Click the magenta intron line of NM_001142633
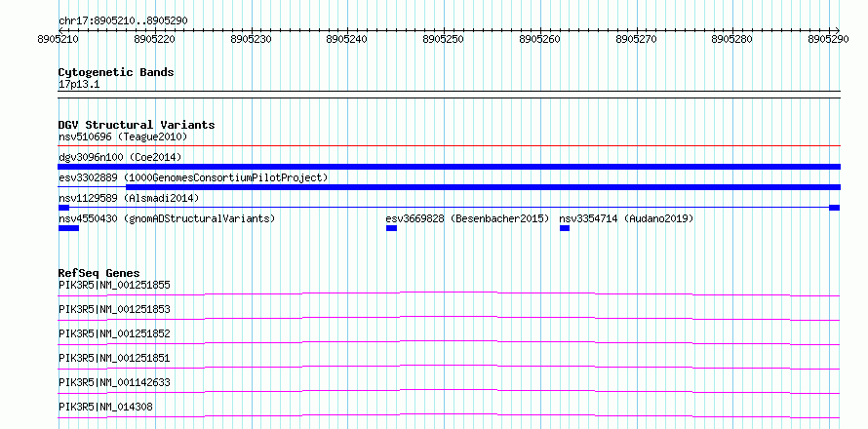 pos(450,389)
